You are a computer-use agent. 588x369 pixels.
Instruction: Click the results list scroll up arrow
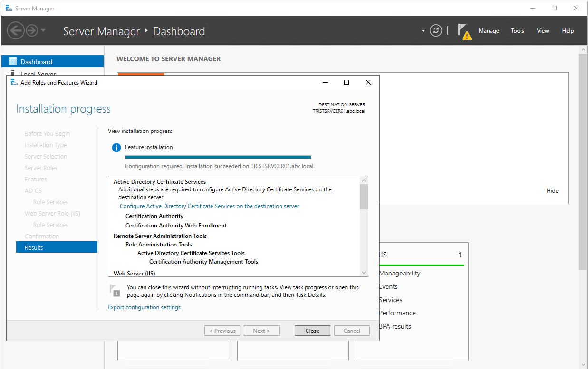click(x=364, y=180)
